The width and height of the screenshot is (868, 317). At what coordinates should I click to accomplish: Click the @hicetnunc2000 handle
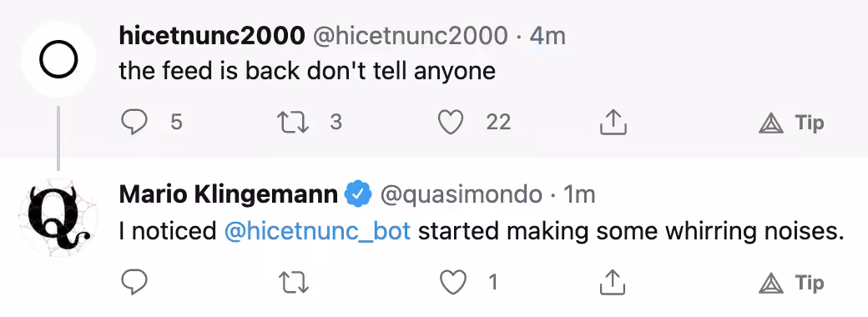(410, 37)
